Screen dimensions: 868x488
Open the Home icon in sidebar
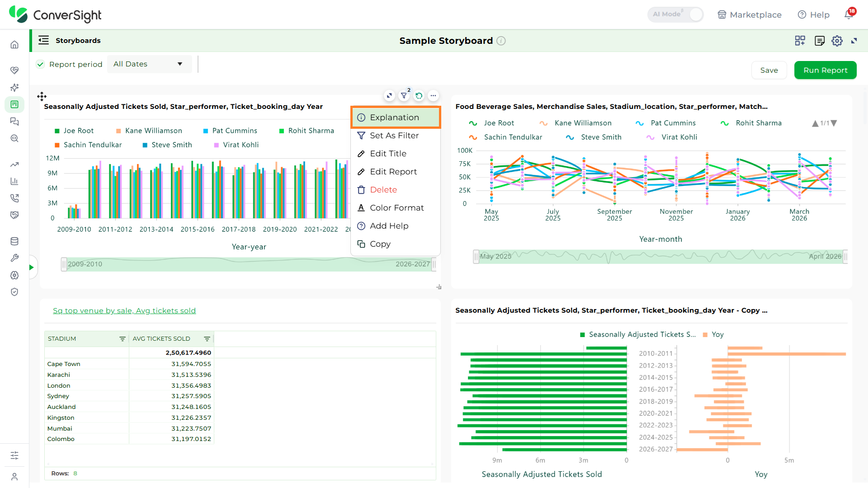coord(14,44)
